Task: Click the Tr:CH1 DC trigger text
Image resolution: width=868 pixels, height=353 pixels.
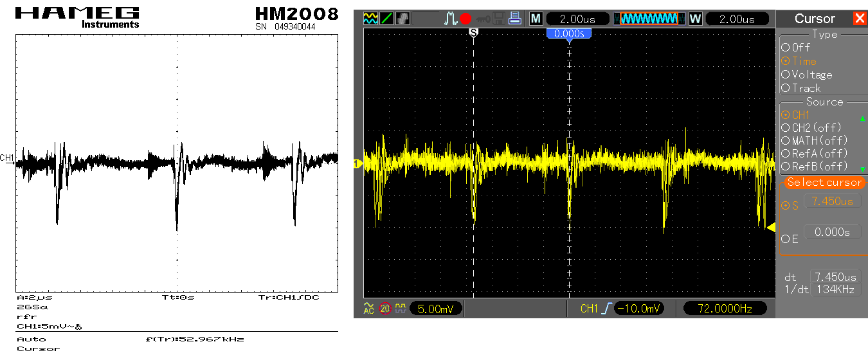Action: [x=289, y=298]
